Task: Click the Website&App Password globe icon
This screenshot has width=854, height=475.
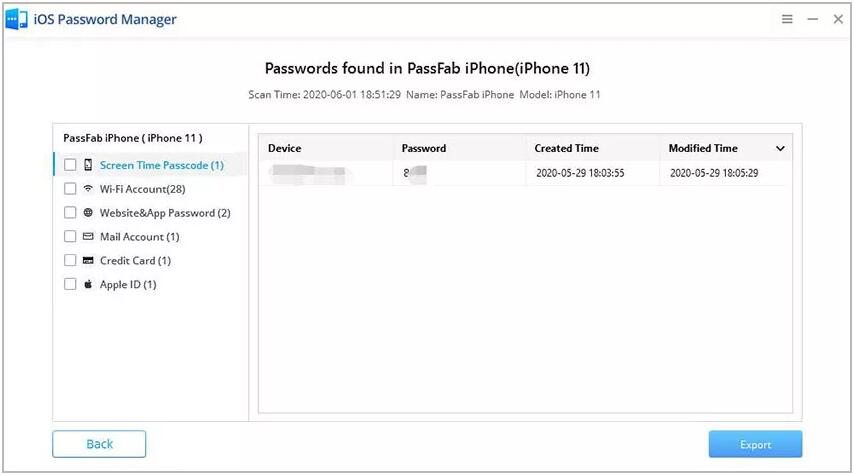Action: 88,213
